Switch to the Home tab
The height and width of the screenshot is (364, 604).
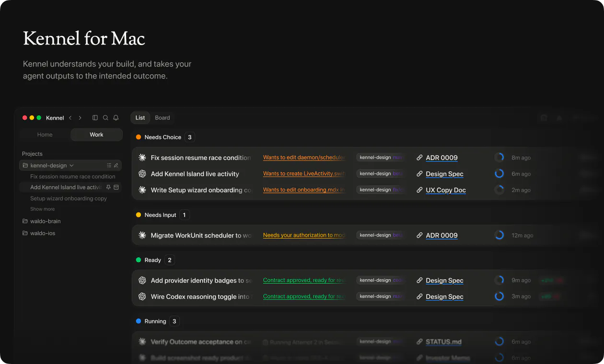(x=45, y=135)
